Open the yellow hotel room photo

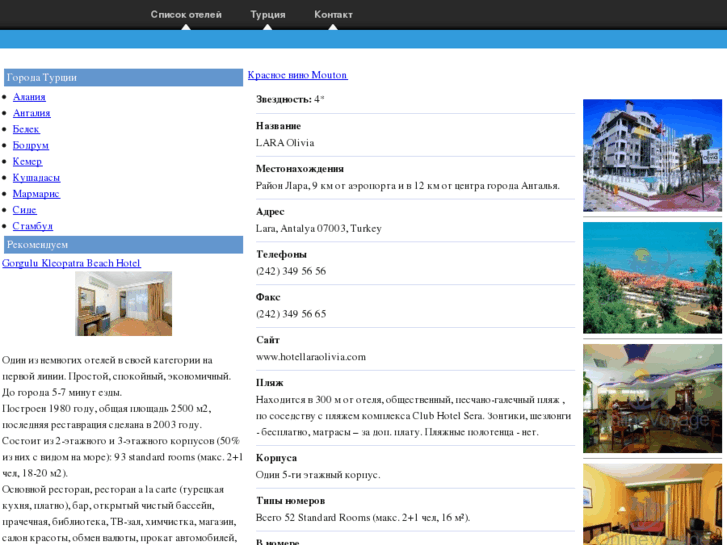click(x=652, y=504)
